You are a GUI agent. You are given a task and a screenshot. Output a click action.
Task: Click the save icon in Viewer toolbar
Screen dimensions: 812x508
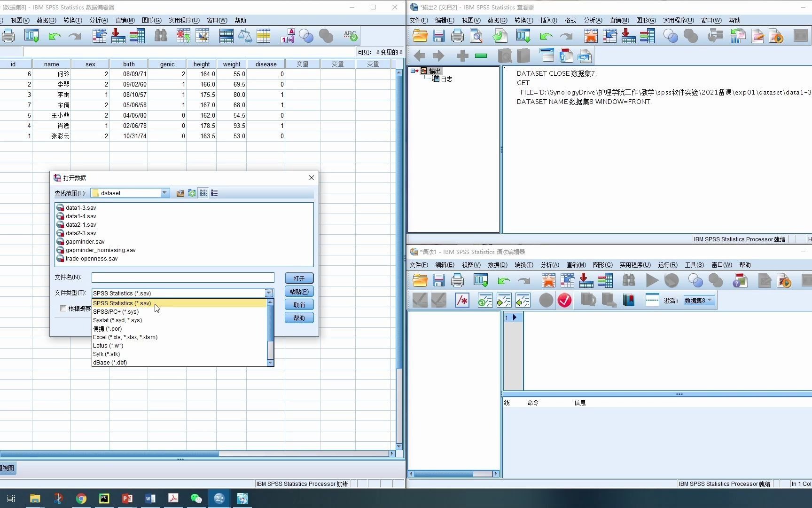click(x=438, y=36)
